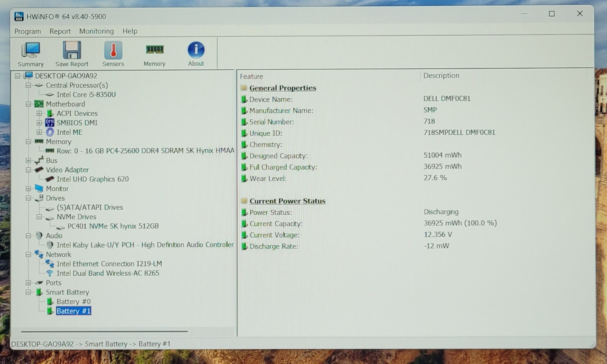Collapse the Smart Battery node
The height and width of the screenshot is (364, 607).
tap(28, 292)
